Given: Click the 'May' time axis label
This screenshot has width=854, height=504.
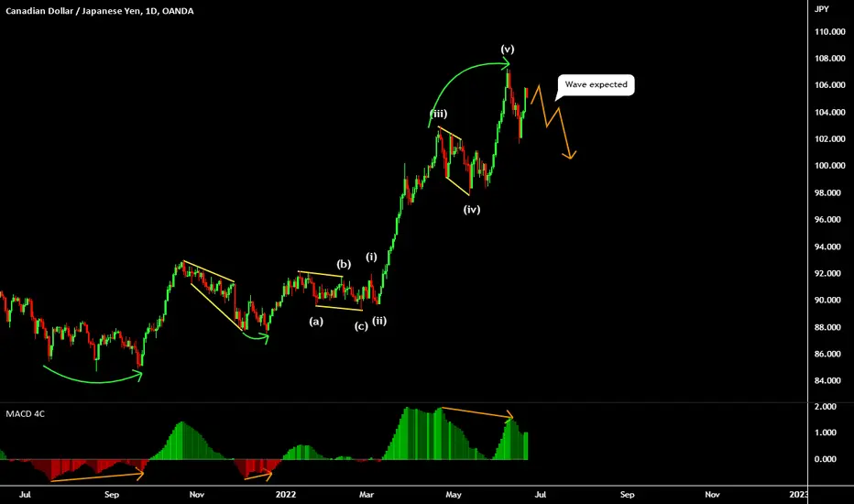Looking at the screenshot, I should (454, 495).
